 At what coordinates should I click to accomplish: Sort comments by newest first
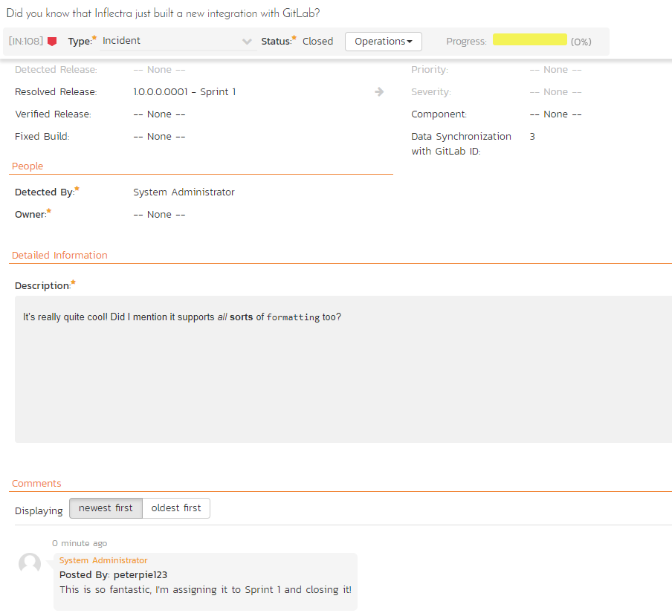(106, 508)
